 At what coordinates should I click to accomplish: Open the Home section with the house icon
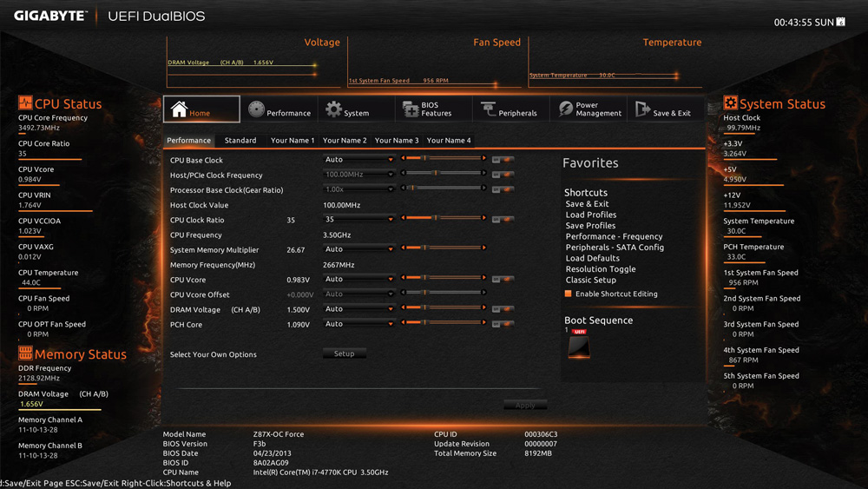point(179,109)
